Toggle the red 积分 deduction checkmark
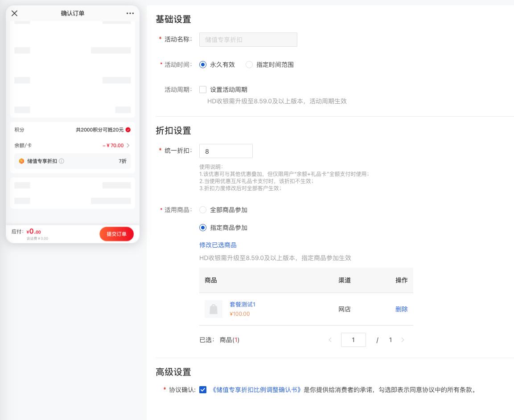This screenshot has width=514, height=420. pyautogui.click(x=128, y=130)
